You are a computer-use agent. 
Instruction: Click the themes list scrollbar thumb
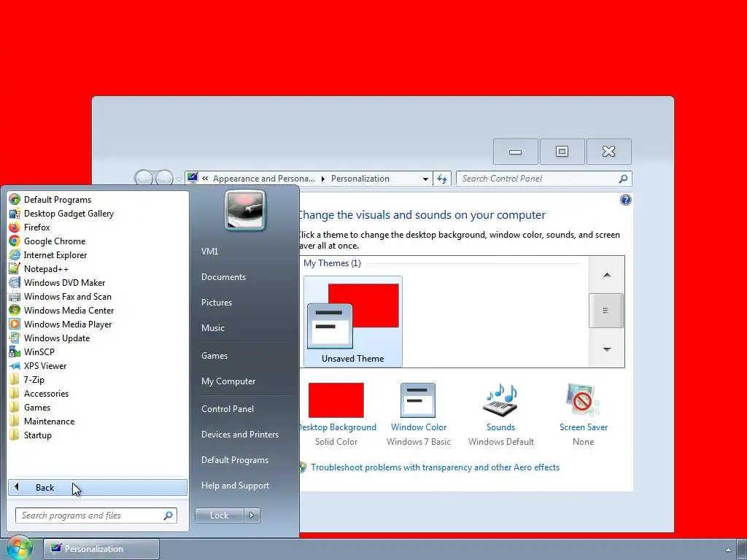(606, 311)
